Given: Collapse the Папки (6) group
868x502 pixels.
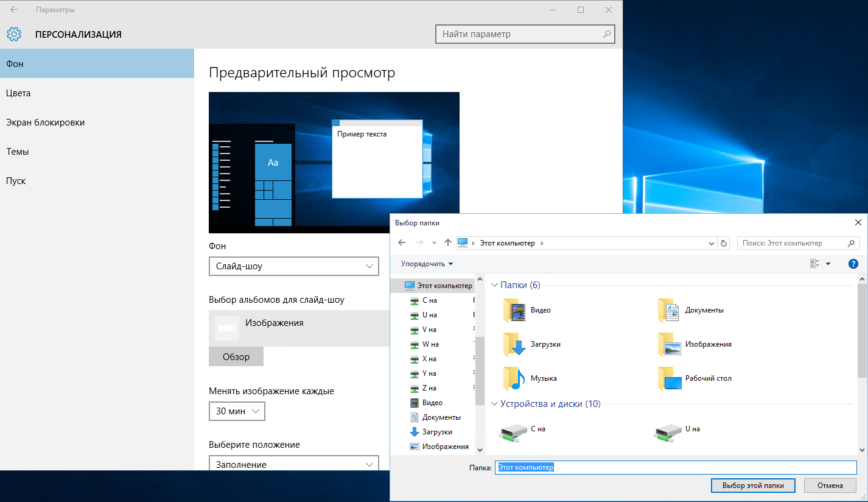Looking at the screenshot, I should point(494,285).
